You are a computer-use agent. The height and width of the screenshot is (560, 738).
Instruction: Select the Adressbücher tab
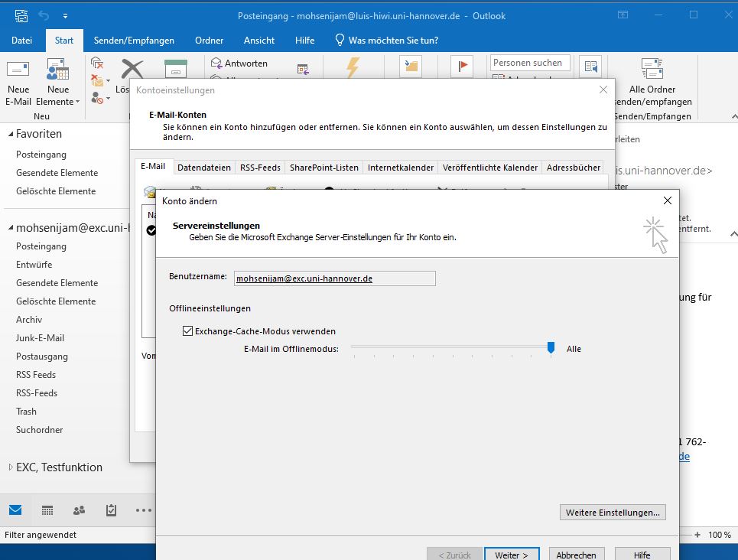(x=574, y=168)
